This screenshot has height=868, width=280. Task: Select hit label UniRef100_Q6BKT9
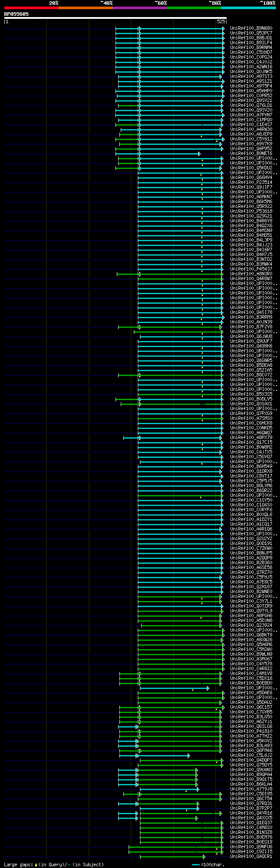pos(251,635)
